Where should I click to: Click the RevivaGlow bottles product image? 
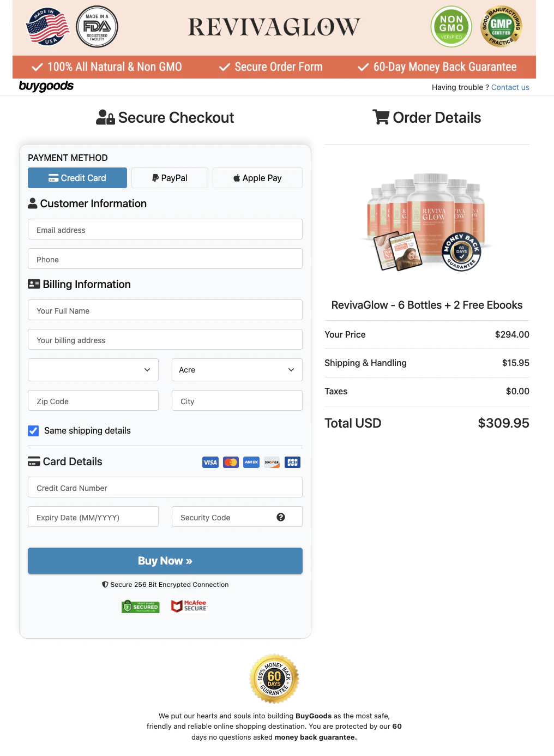tap(427, 222)
